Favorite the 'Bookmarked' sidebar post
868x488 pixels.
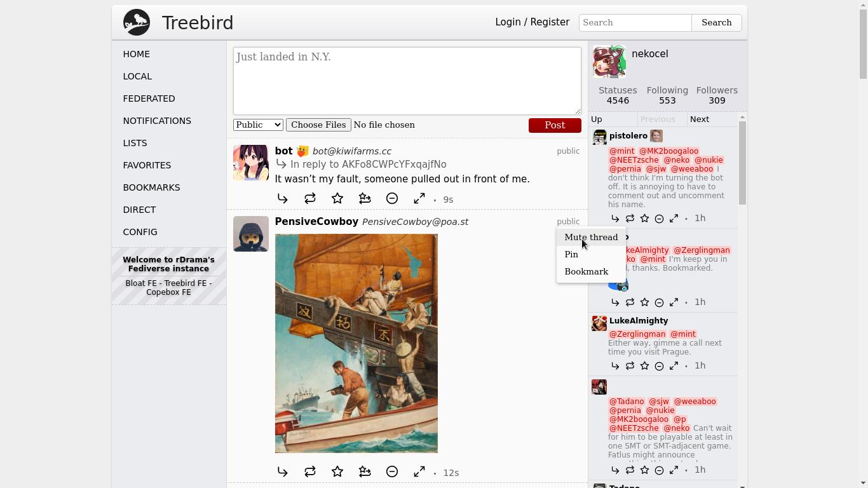(x=644, y=302)
